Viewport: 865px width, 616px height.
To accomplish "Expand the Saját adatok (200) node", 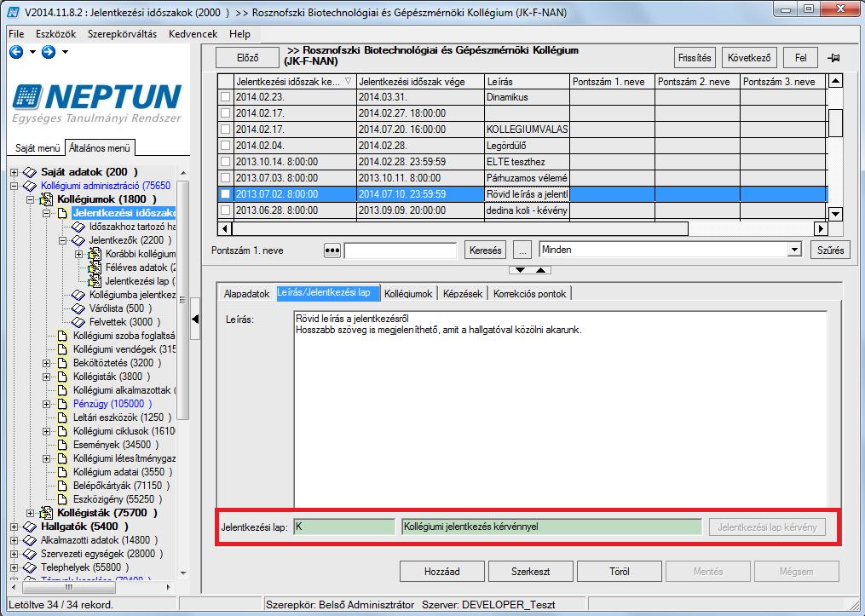I will coord(14,172).
